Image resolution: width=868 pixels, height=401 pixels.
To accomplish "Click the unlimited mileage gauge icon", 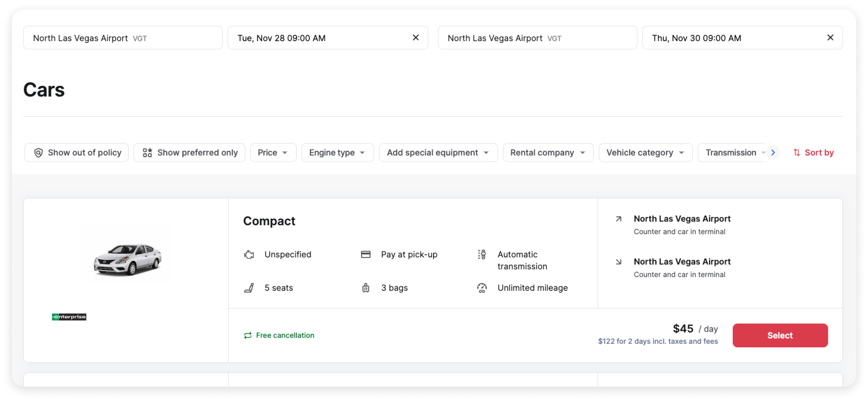I will coord(482,288).
